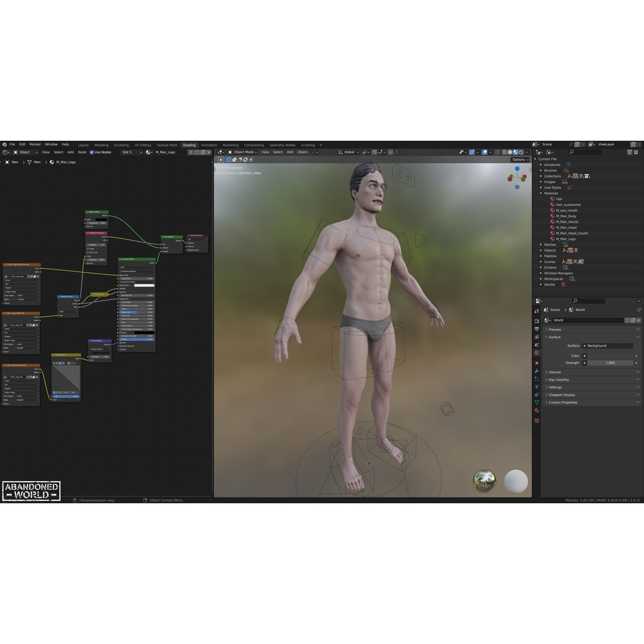The height and width of the screenshot is (644, 644).
Task: Open the Modifiers properties tab
Action: tap(537, 371)
